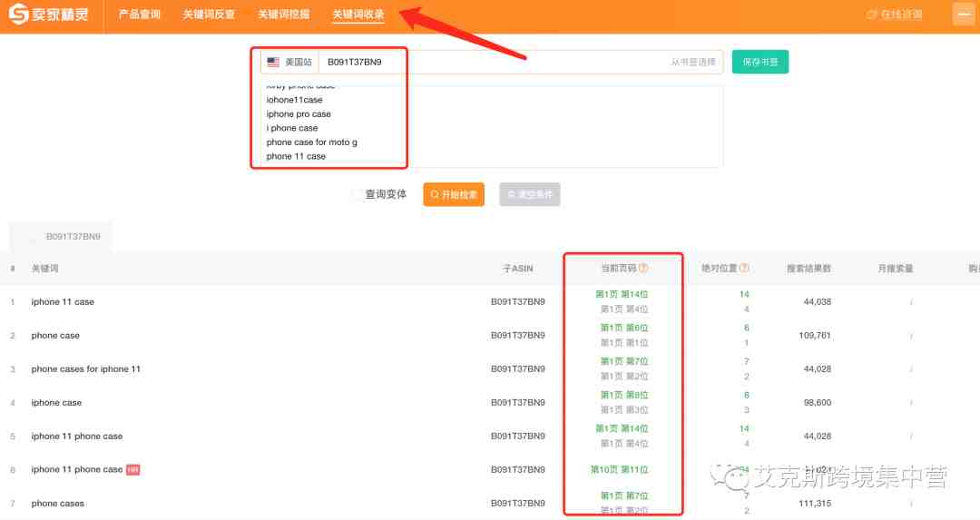Click keyword line 'i phone case' in textarea
Screen dimensions: 980x520
pos(291,128)
